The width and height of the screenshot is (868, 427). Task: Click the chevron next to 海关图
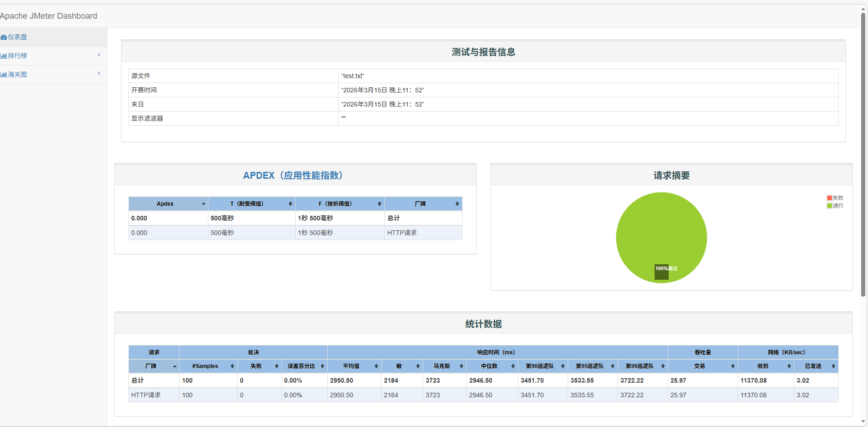point(99,74)
